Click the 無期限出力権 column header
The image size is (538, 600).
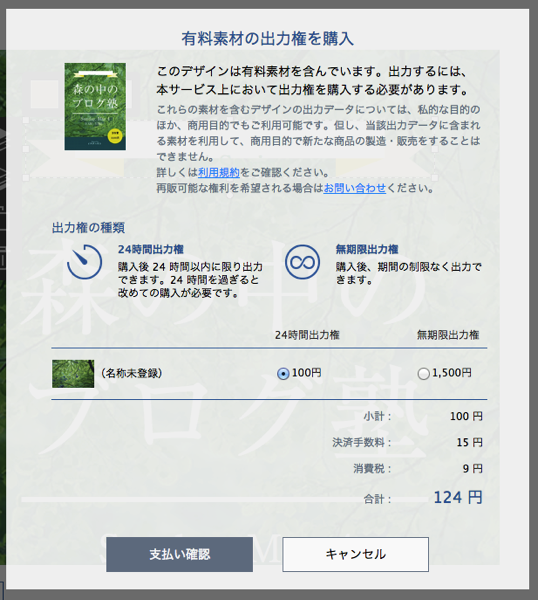pyautogui.click(x=448, y=335)
